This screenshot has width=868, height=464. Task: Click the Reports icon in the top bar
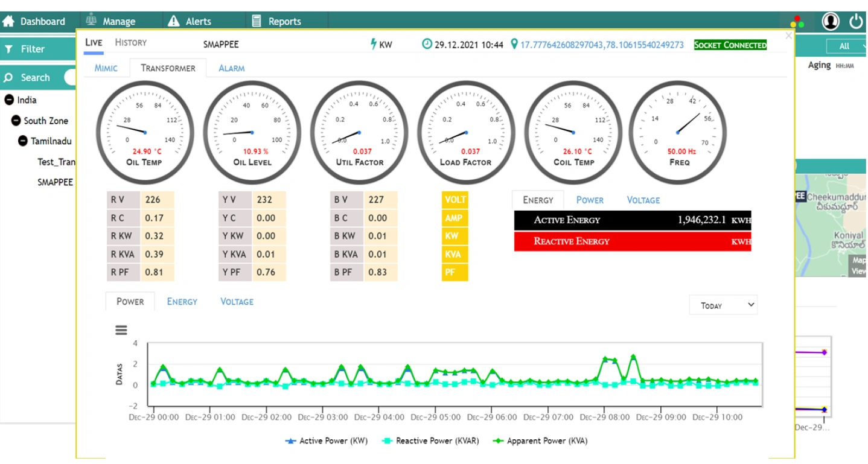[256, 20]
